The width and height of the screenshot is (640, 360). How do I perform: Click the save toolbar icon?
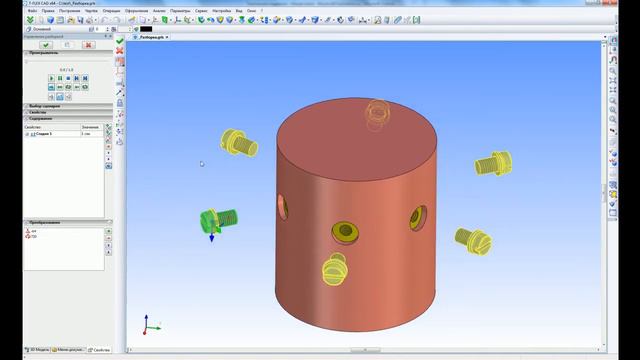[80, 20]
